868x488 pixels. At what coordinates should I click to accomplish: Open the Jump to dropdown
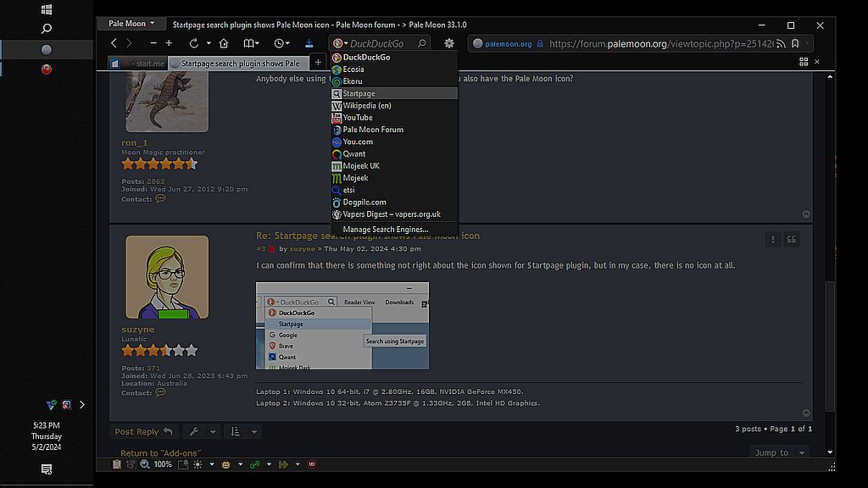[x=779, y=452]
